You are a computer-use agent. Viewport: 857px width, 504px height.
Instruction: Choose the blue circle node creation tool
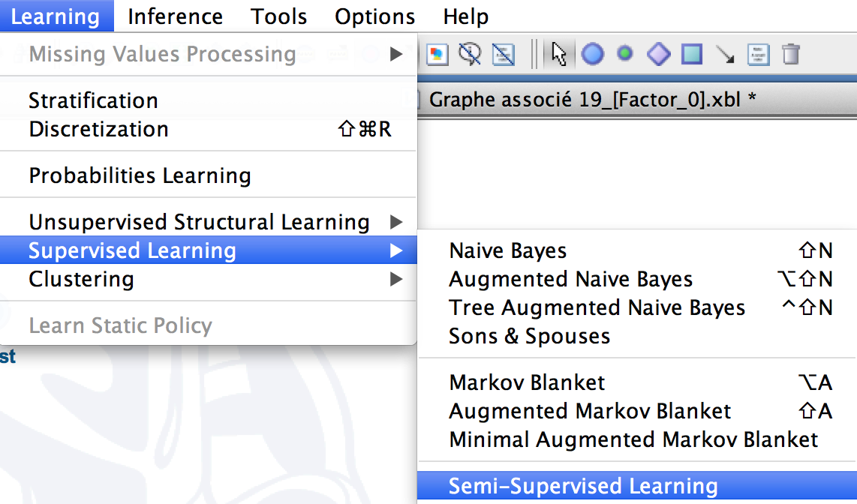[592, 55]
